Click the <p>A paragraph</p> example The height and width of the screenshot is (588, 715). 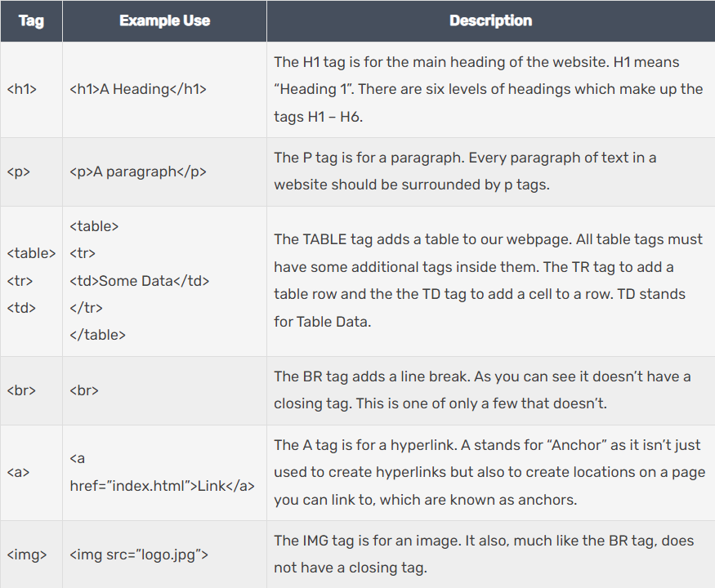[x=138, y=171]
